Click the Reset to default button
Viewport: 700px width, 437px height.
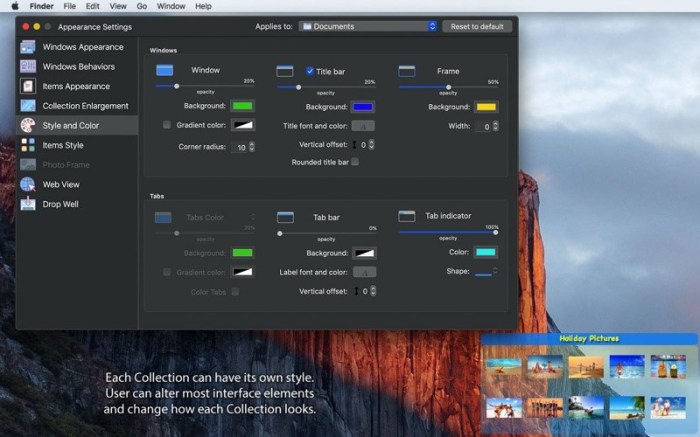pyautogui.click(x=477, y=26)
